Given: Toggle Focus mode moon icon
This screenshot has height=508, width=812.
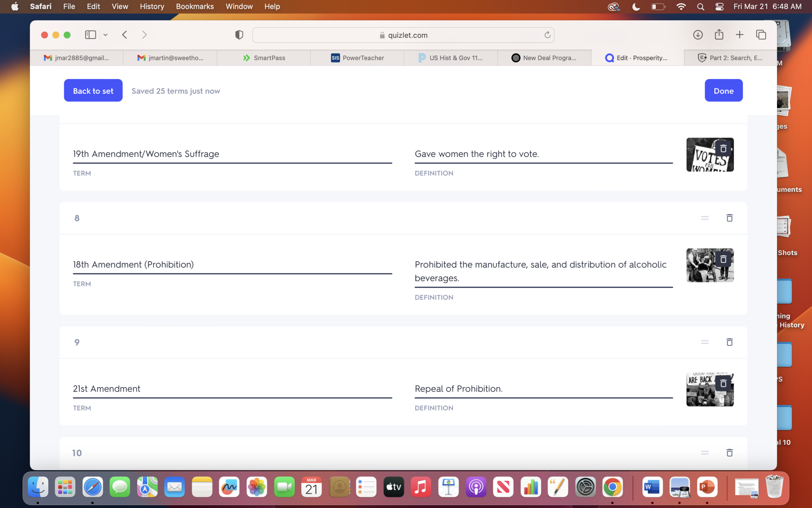Looking at the screenshot, I should [x=636, y=7].
